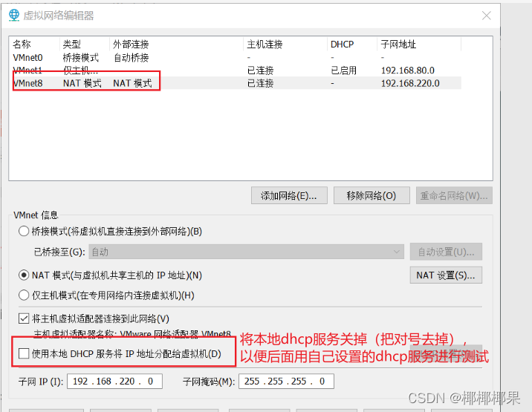The width and height of the screenshot is (532, 412).
Task: Click the 子网地址 column header
Action: (x=419, y=44)
